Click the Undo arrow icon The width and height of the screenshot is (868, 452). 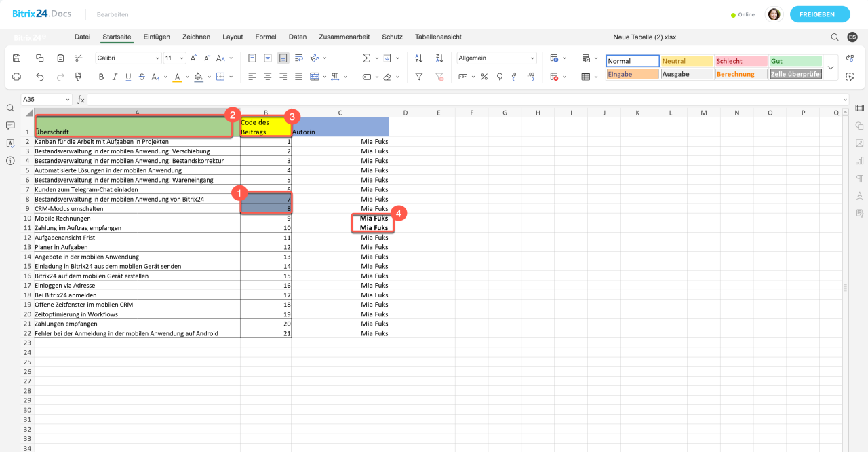[40, 77]
